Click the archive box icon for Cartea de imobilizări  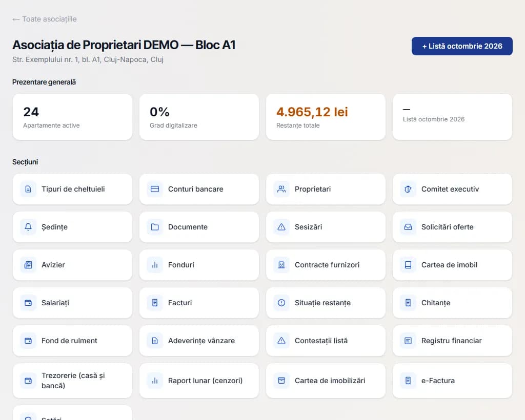(x=281, y=381)
